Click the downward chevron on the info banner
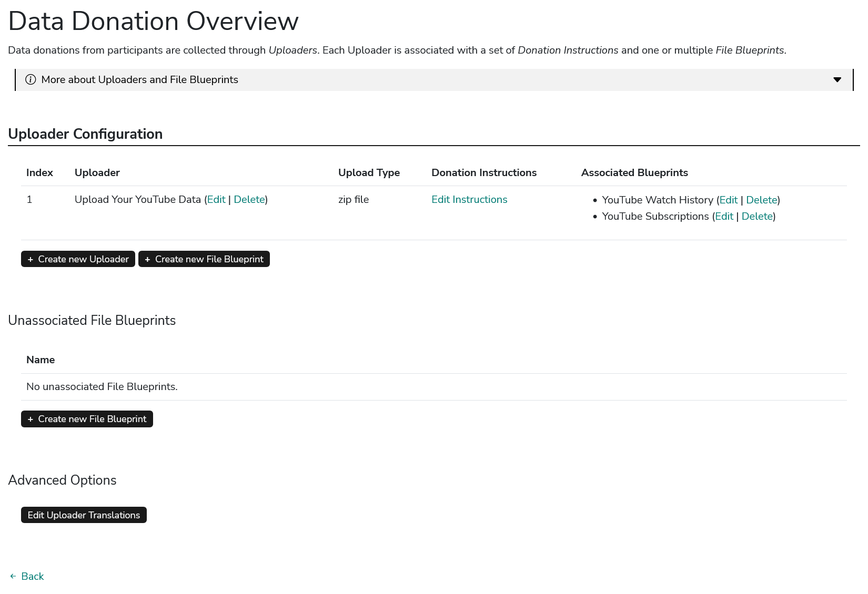Screen dimensions: 868x594 pos(837,79)
